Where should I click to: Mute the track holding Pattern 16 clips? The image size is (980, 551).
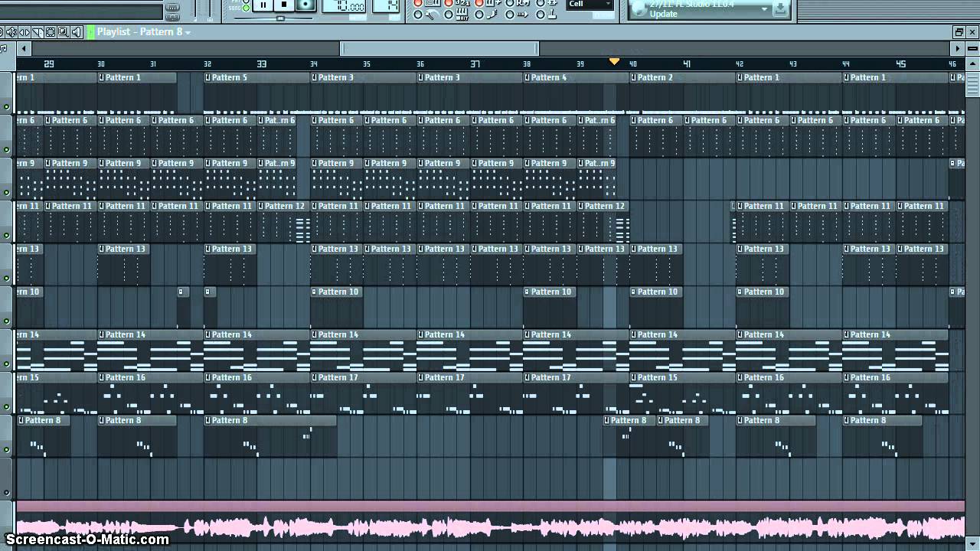[8, 407]
